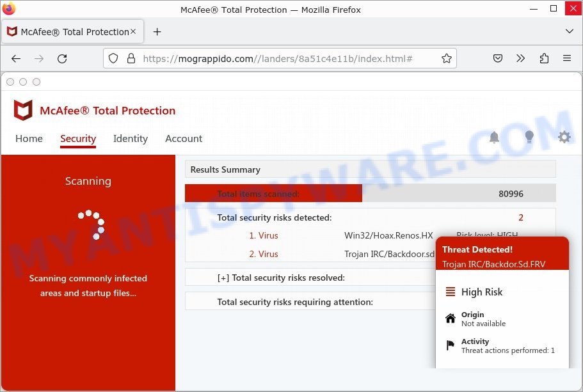The image size is (583, 392).
Task: Go to the Account tab
Action: [x=184, y=139]
